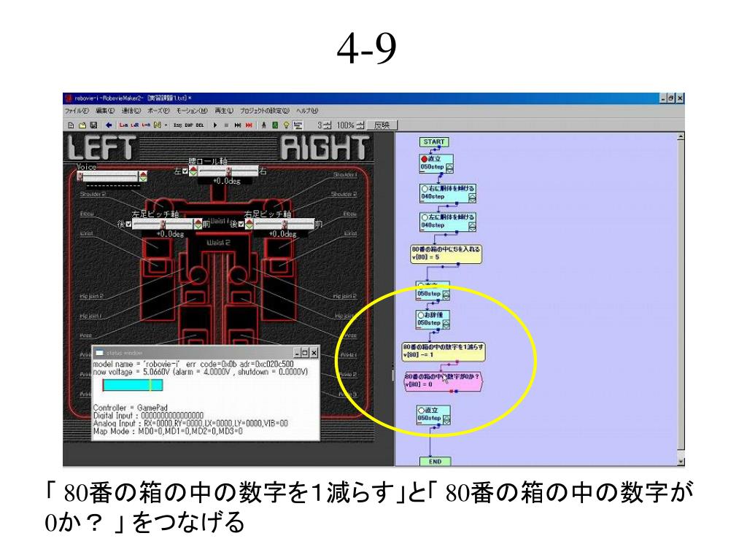
Task: Click the green N toolbar icon
Action: 158,125
